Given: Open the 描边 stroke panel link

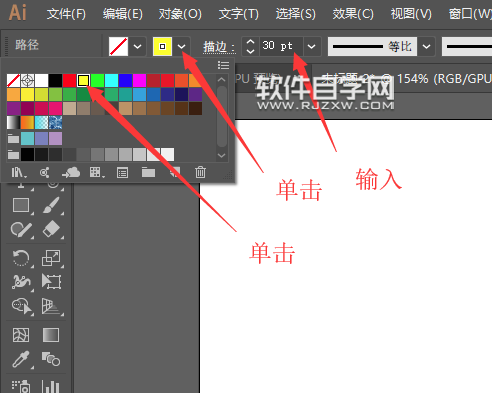Looking at the screenshot, I should 219,47.
